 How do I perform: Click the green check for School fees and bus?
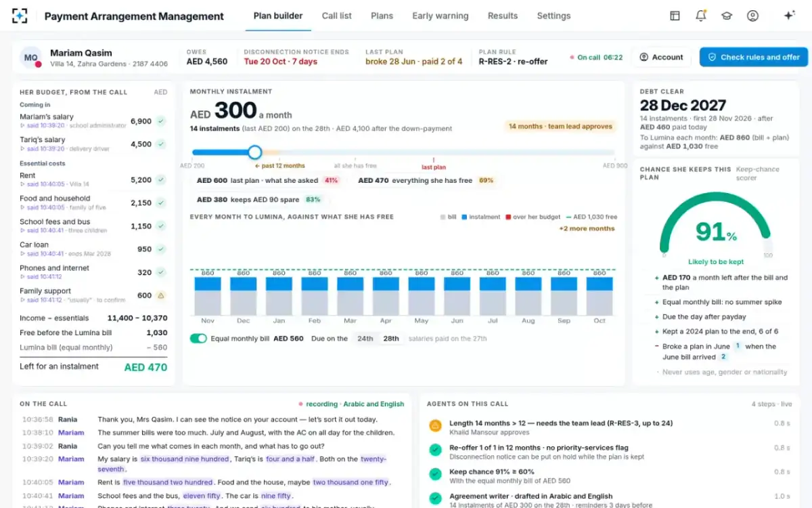(161, 226)
